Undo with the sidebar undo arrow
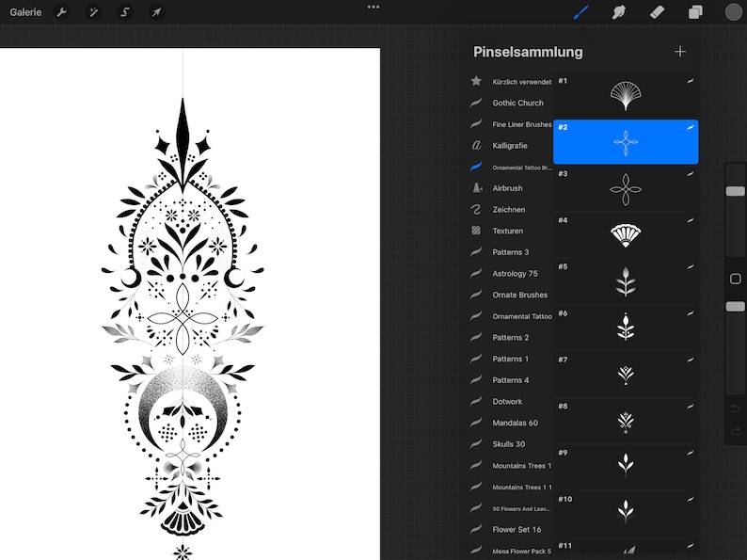747x560 pixels. coord(735,408)
